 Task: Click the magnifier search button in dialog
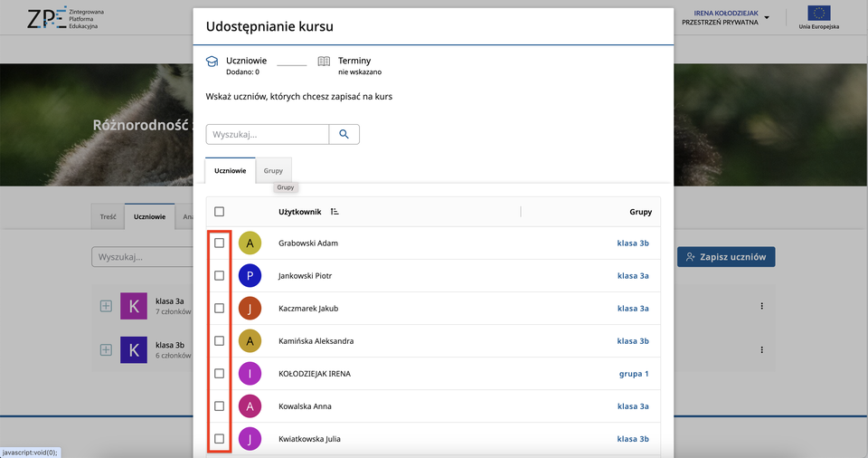click(344, 134)
